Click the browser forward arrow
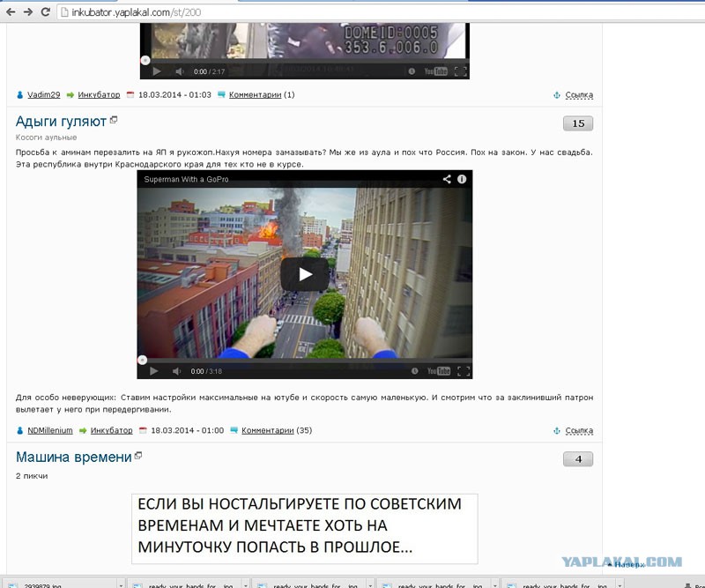This screenshot has height=588, width=705. (28, 11)
